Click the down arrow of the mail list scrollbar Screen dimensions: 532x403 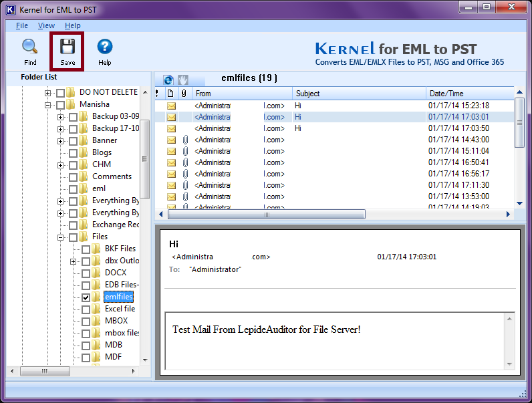(519, 204)
